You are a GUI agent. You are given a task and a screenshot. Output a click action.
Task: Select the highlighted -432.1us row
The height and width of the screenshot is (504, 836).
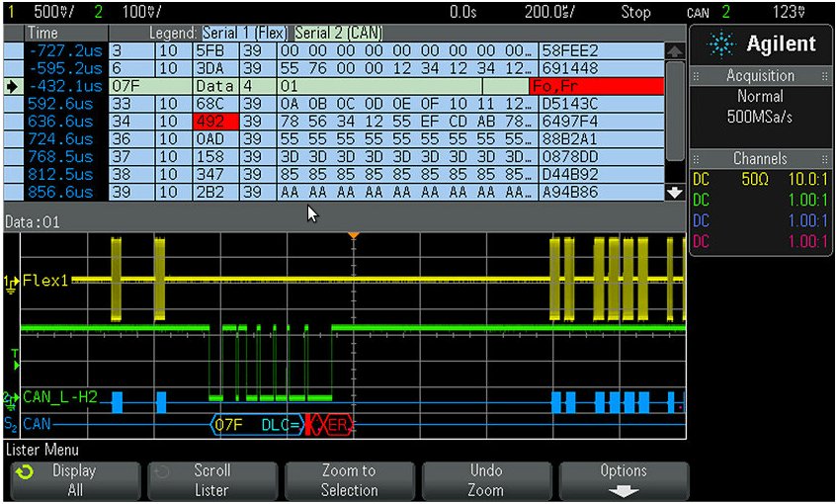tap(334, 86)
